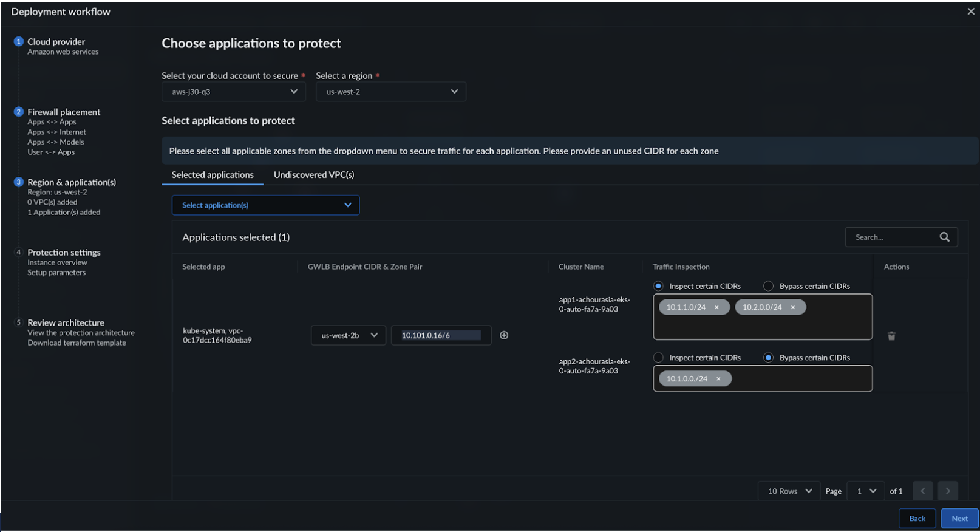
Task: Click the GWLB endpoint CIDR input field
Action: pos(441,335)
